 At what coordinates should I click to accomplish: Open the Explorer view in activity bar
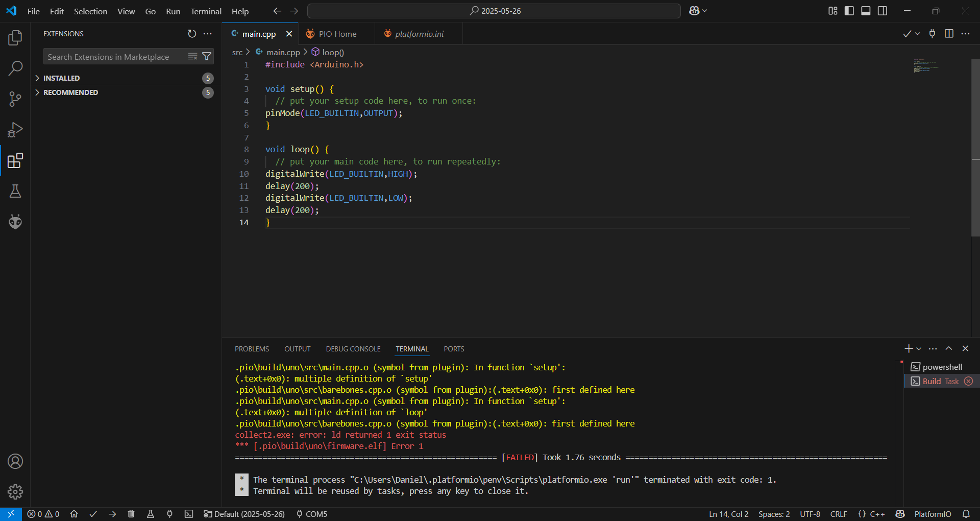[x=15, y=37]
